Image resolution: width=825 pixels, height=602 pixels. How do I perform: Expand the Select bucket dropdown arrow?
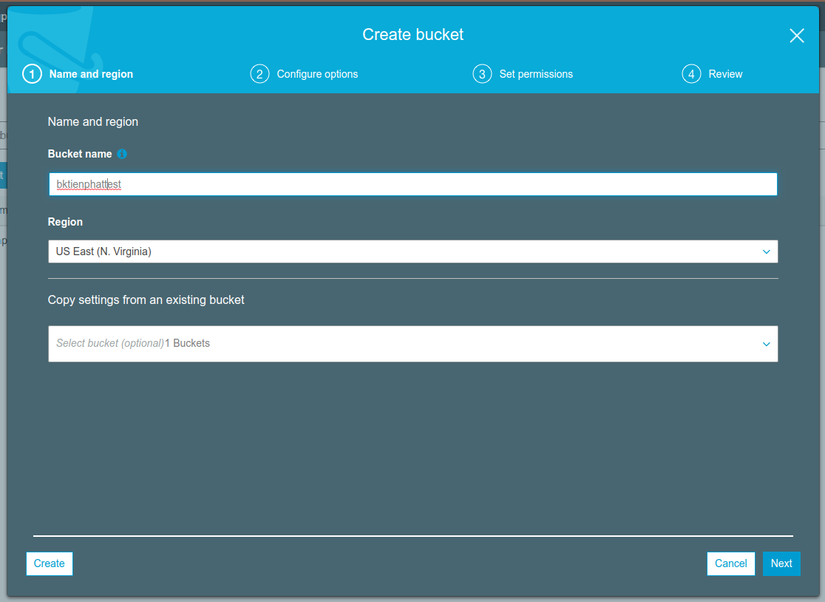pos(766,344)
